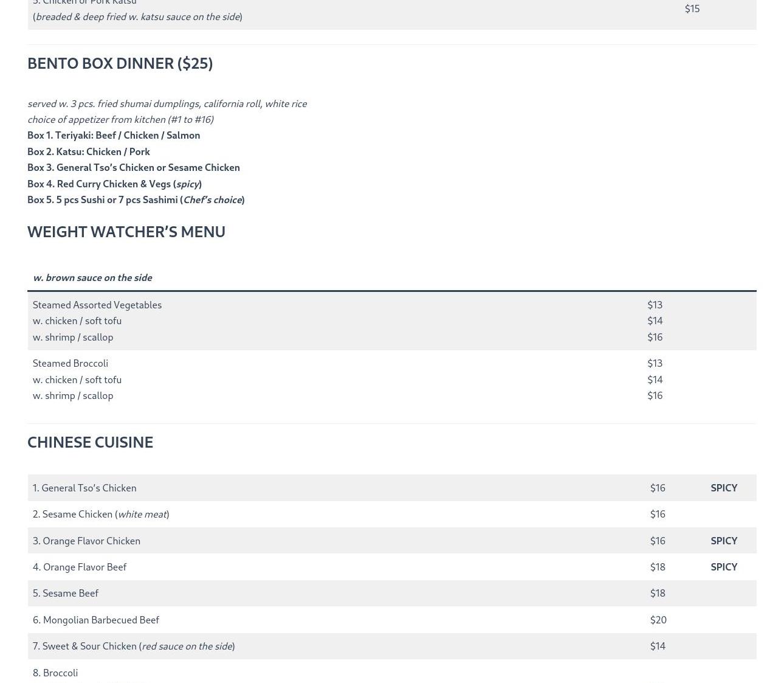Screen dimensions: 784x683
Task: Choose Box 3 General Tso's or Sesame Chicken
Action: tap(134, 167)
